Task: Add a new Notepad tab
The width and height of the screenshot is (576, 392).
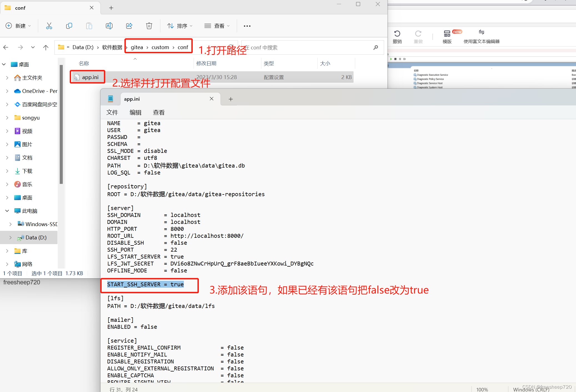Action: pos(231,99)
